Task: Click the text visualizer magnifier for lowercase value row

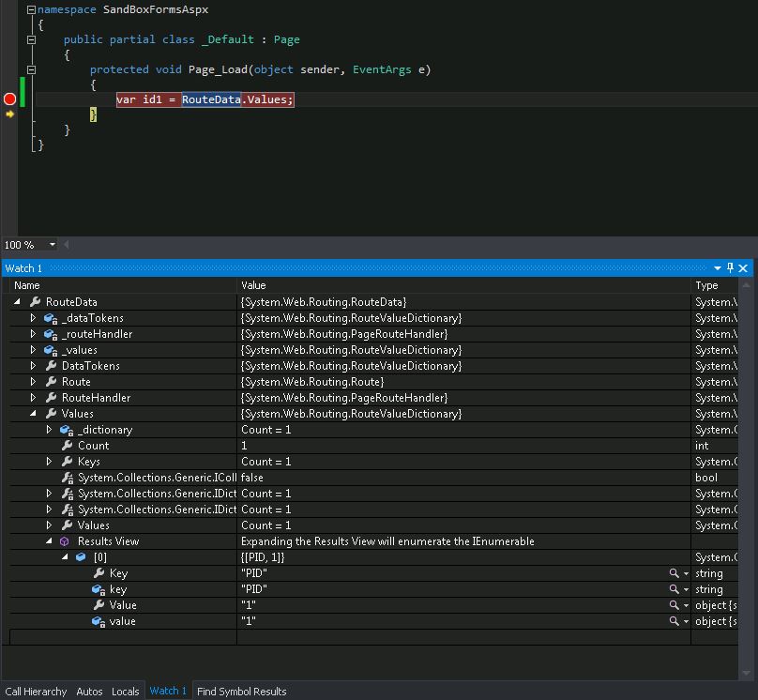Action: pos(674,621)
